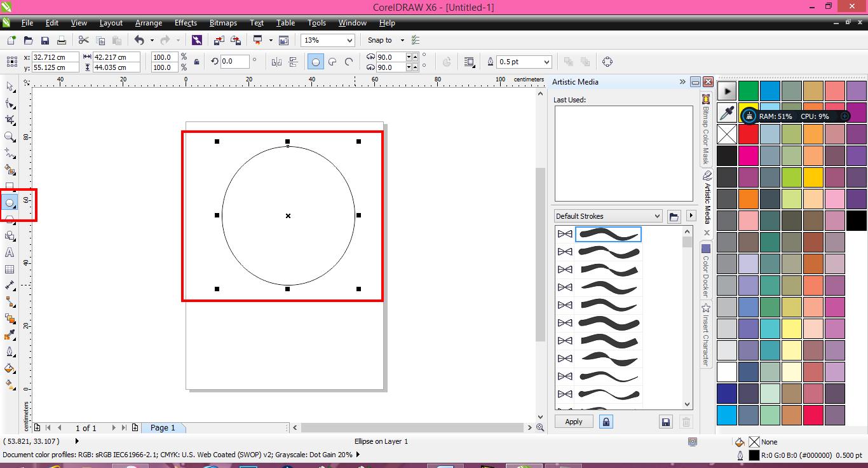Click inside the rotation angle field

pos(234,62)
